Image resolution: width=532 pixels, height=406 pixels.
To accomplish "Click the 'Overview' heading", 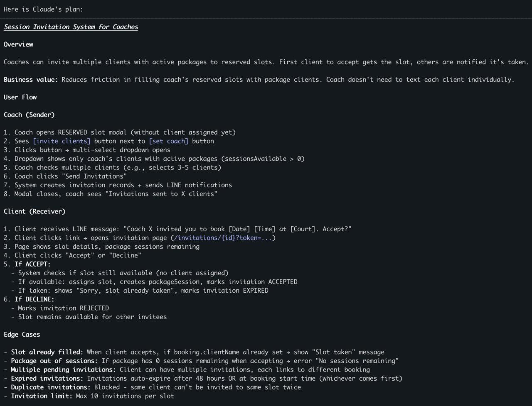I will click(18, 44).
